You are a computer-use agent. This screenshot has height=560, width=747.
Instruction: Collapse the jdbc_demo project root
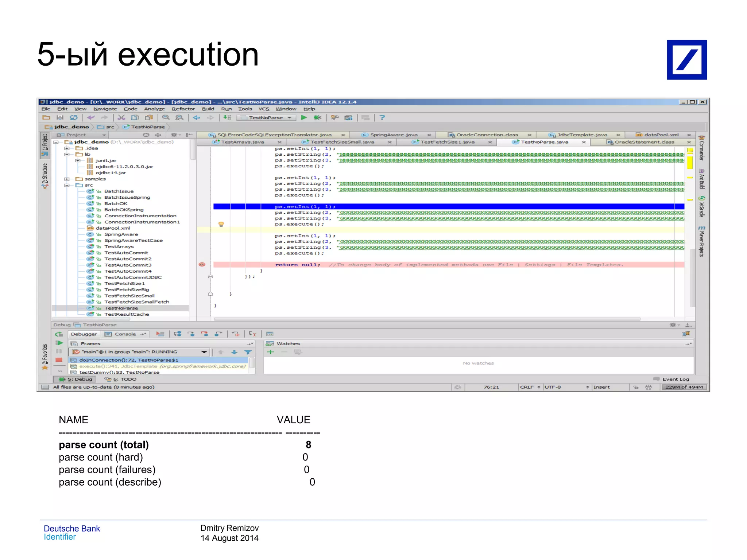56,142
